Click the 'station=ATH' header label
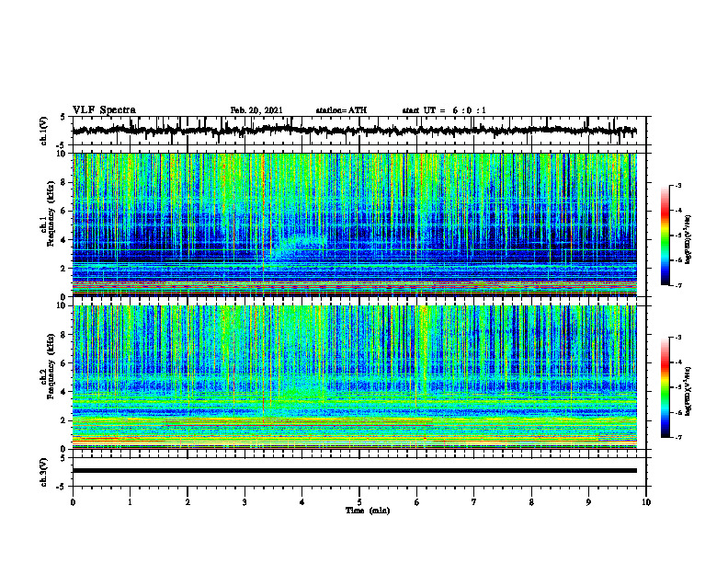This screenshot has width=728, height=563. click(341, 110)
